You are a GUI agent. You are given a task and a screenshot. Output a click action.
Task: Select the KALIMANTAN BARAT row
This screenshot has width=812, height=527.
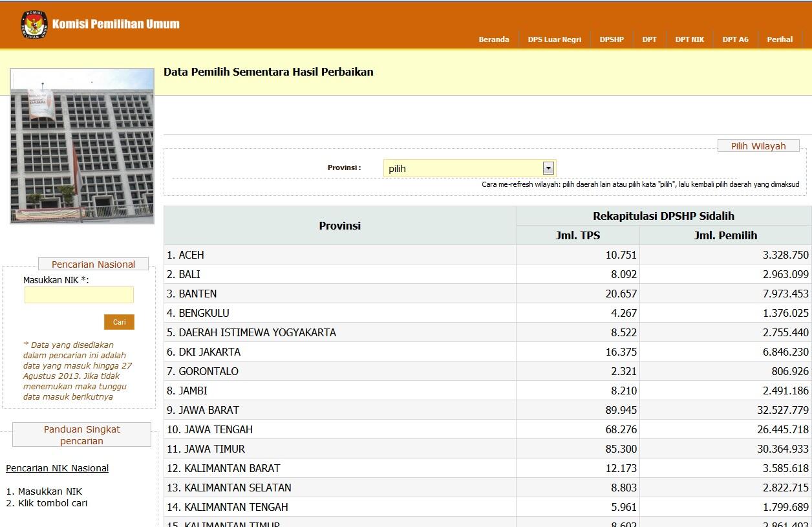coord(487,468)
